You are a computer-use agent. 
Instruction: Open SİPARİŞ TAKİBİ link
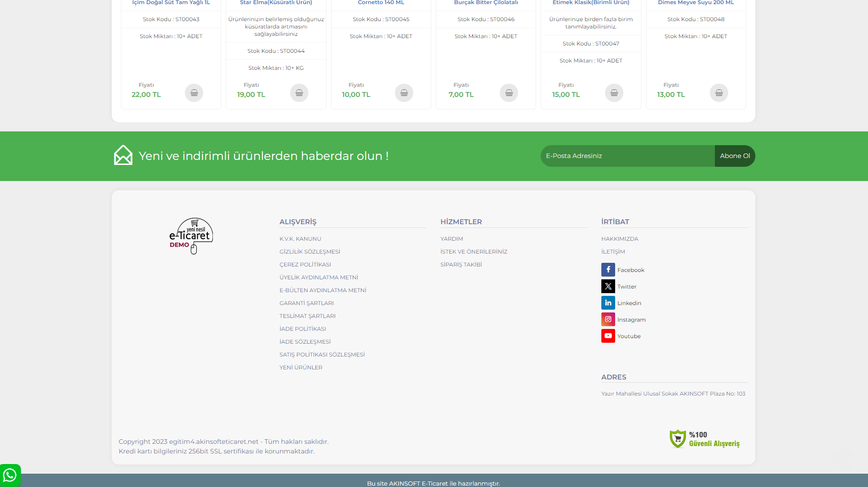click(x=461, y=265)
